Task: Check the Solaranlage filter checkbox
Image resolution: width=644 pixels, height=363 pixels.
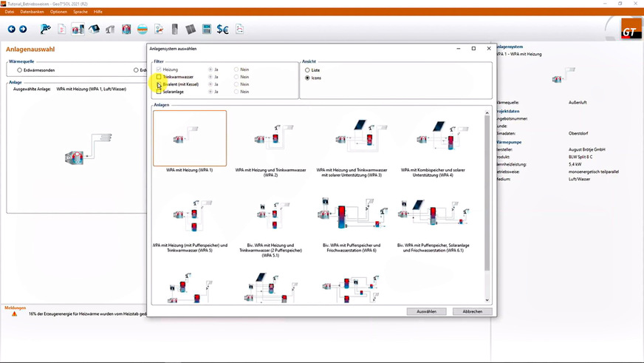Action: coord(159,92)
